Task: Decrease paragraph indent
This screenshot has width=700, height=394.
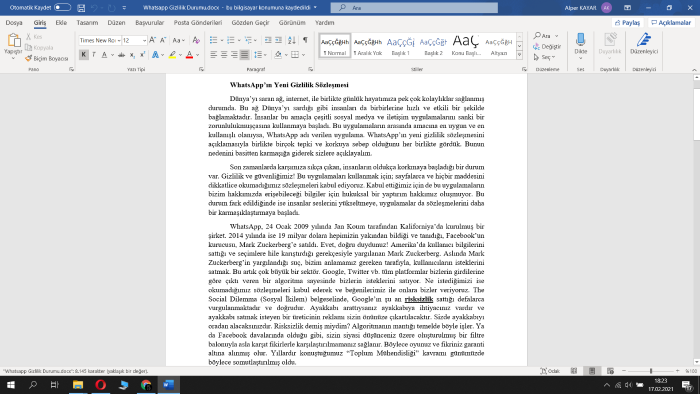Action: 268,40
